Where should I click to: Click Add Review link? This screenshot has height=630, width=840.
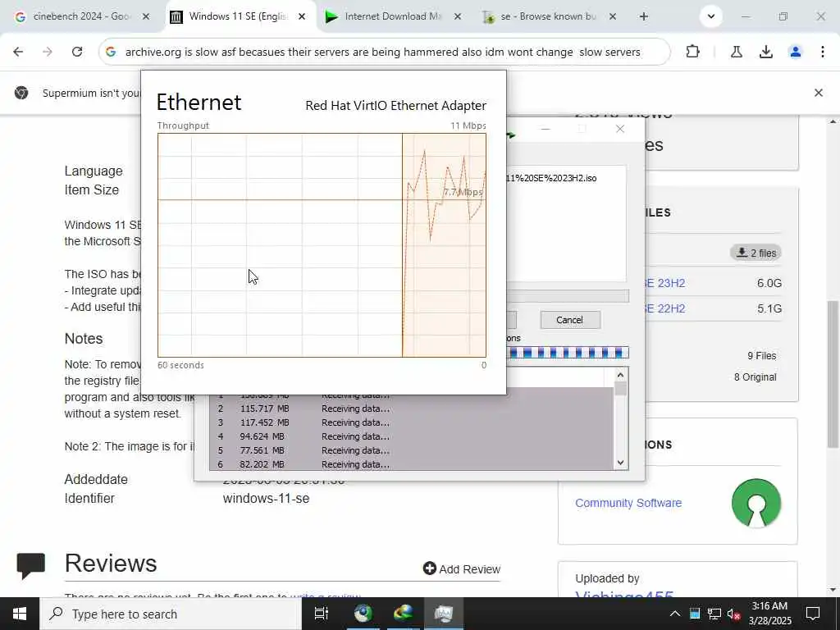pyautogui.click(x=462, y=569)
